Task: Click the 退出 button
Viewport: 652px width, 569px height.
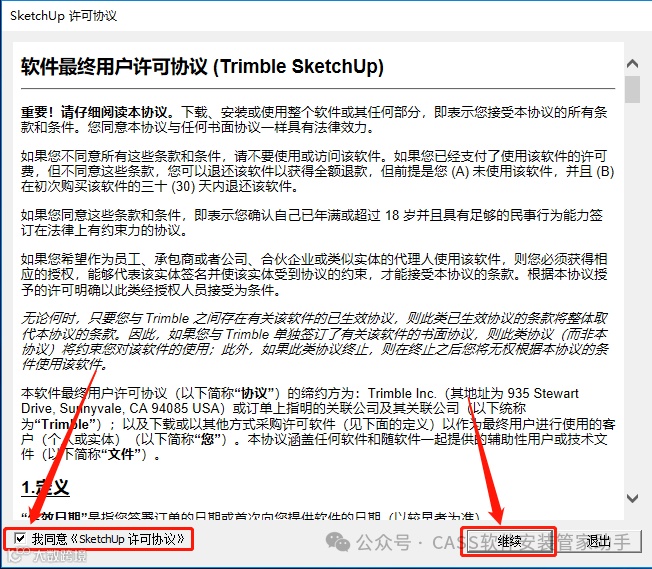Action: (x=599, y=541)
